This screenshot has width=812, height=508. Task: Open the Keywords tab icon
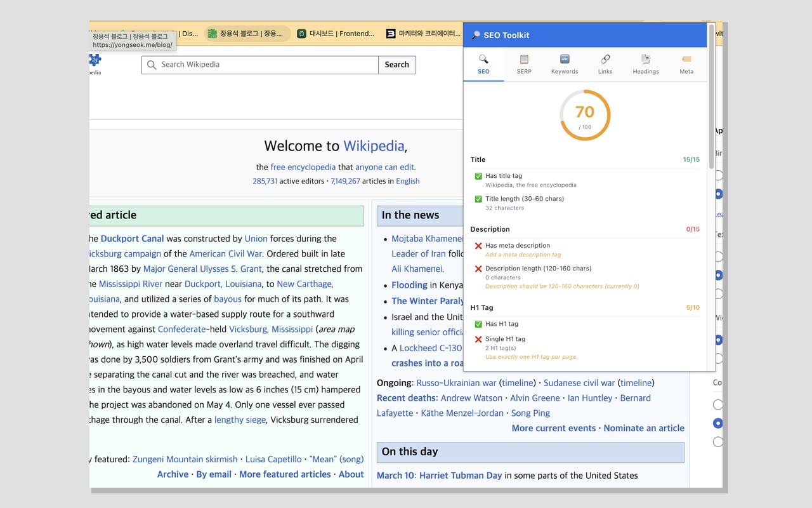pyautogui.click(x=565, y=59)
